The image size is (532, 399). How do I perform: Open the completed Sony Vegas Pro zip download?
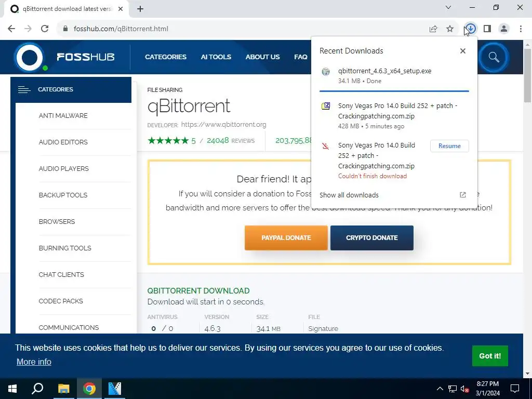pyautogui.click(x=394, y=116)
